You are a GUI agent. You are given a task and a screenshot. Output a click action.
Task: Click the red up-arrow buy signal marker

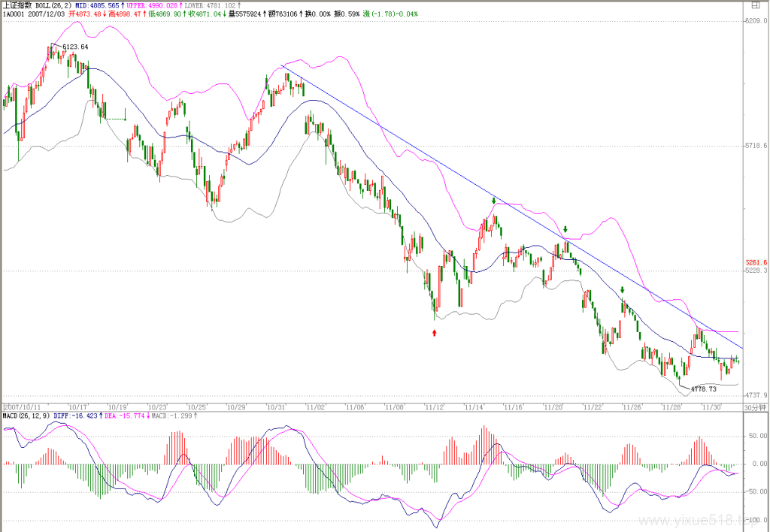point(434,333)
